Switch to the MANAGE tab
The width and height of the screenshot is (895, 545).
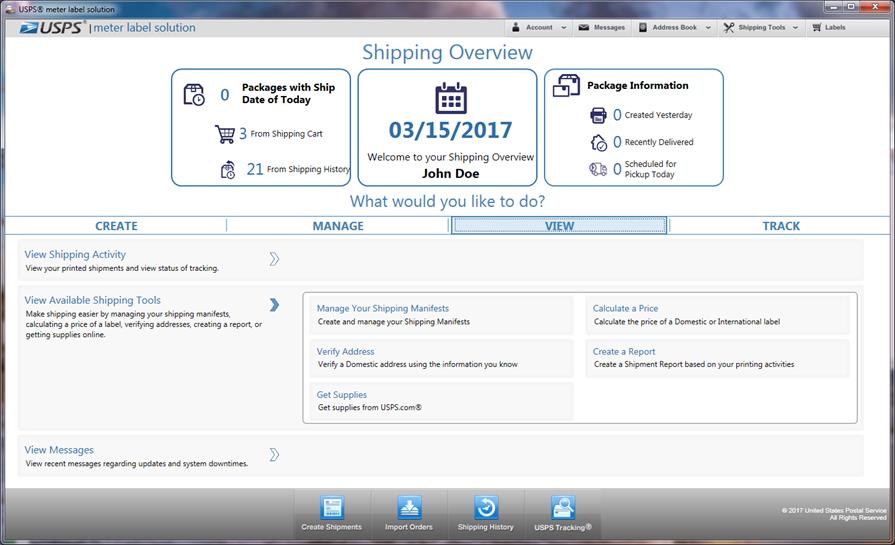[338, 226]
